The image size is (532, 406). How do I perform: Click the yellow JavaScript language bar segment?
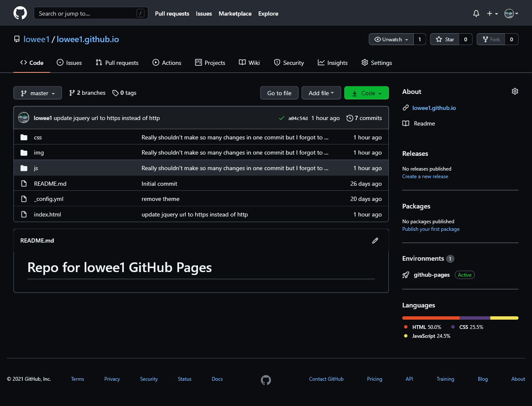504,318
